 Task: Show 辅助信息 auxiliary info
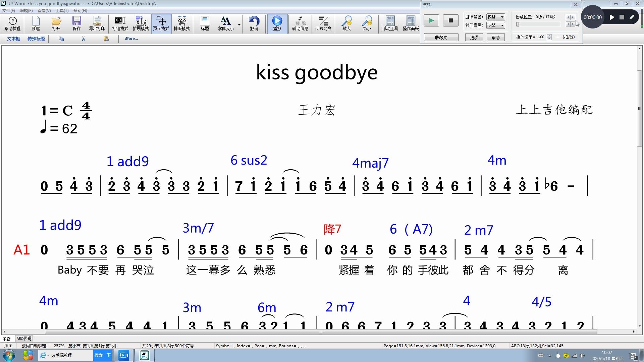point(300,23)
